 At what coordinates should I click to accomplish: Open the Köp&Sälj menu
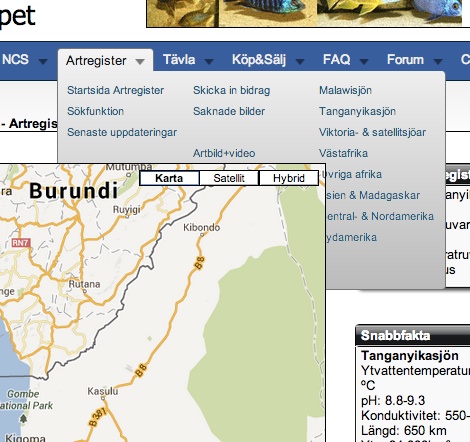click(x=259, y=60)
